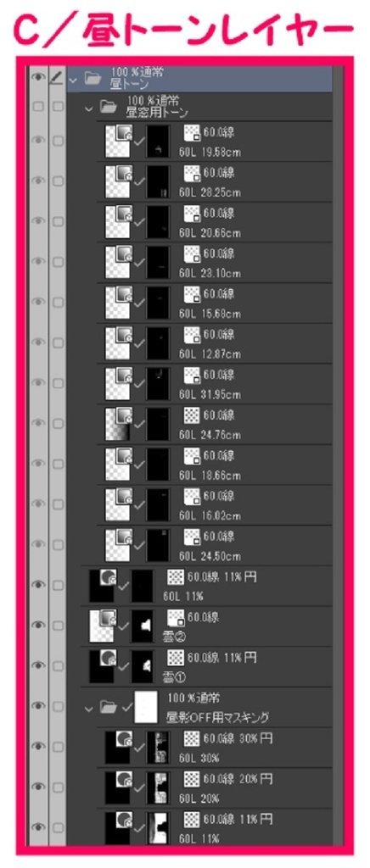
Task: Click folder icon of 昼影OFF用マスキング
Action: click(108, 706)
